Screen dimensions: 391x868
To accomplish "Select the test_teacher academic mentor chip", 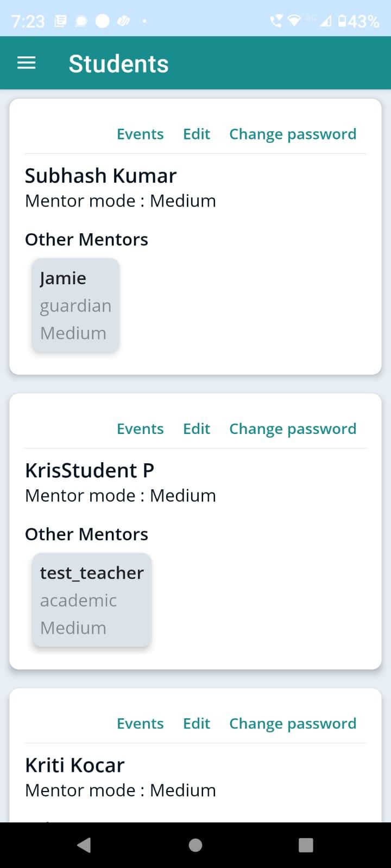I will click(91, 600).
